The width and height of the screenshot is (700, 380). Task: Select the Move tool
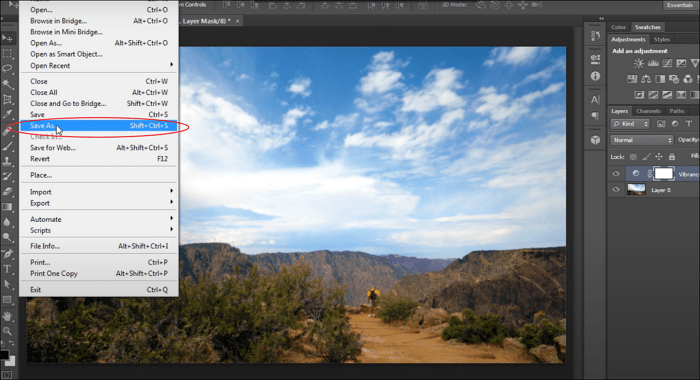[7, 38]
